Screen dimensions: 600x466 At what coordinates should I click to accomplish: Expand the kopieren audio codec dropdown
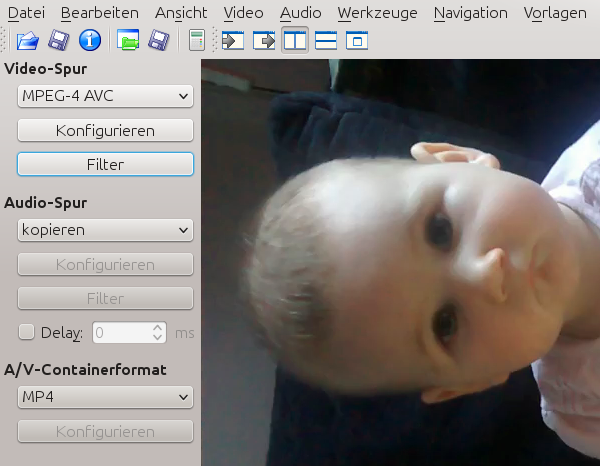(105, 230)
